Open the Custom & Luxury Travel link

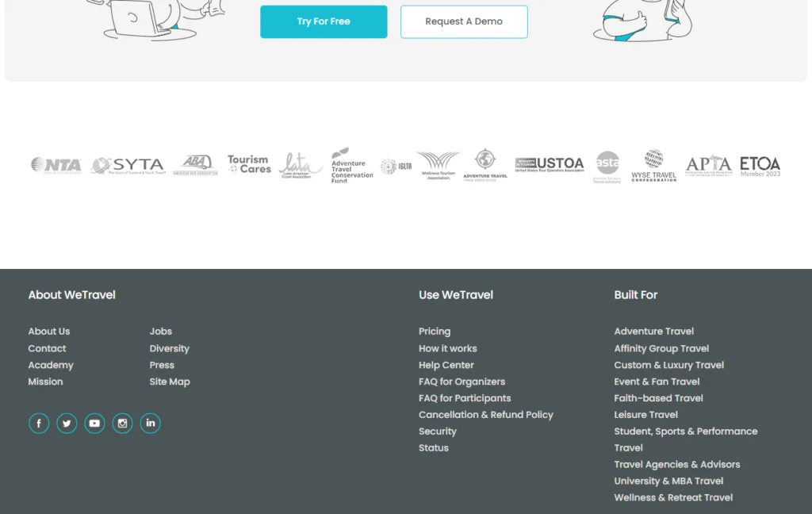point(669,366)
